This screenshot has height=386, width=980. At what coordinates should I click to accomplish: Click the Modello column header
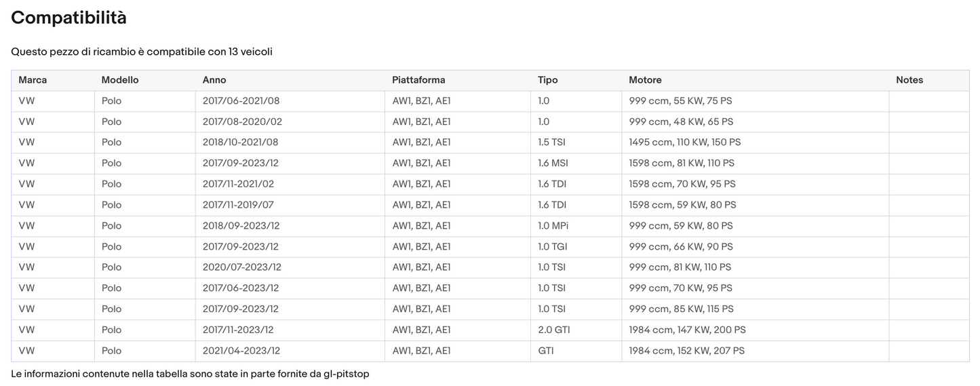[x=120, y=80]
